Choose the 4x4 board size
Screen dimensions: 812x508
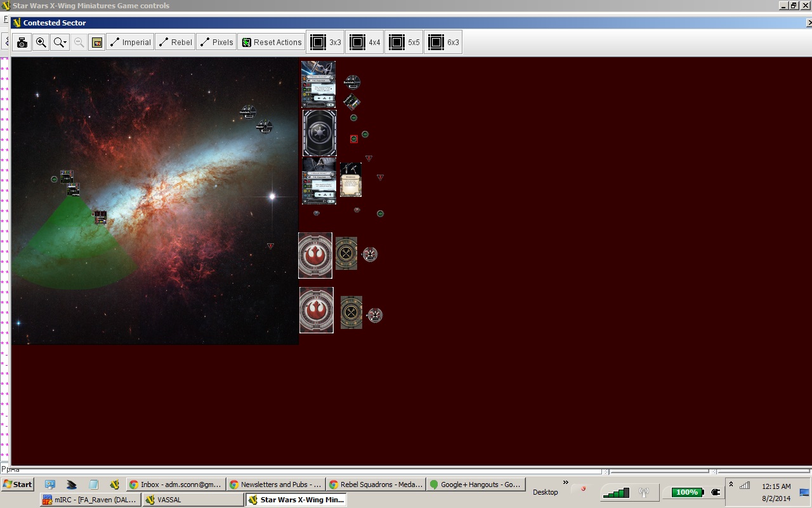pyautogui.click(x=365, y=43)
